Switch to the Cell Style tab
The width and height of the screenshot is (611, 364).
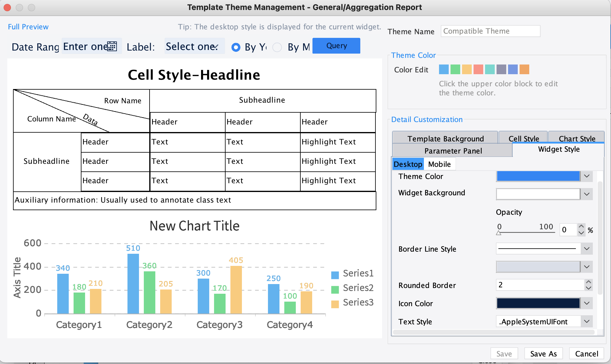(523, 138)
